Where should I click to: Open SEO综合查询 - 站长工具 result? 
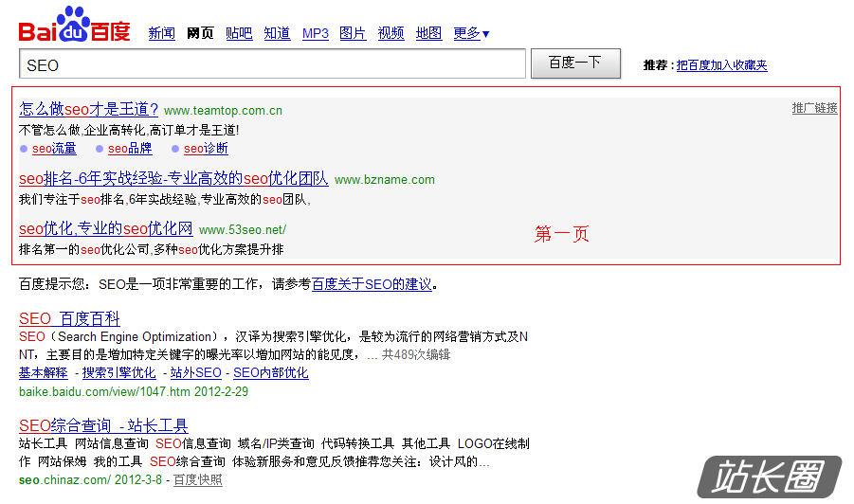103,425
